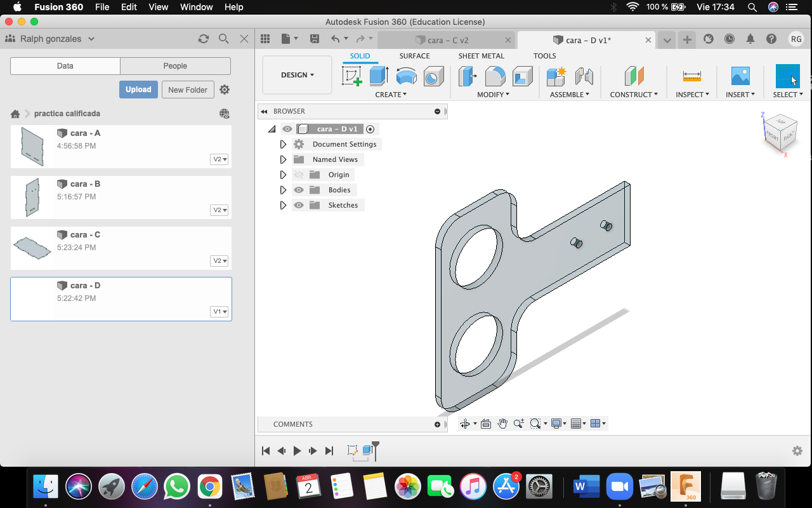Open the notifications bell
812x508 pixels.
[750, 39]
